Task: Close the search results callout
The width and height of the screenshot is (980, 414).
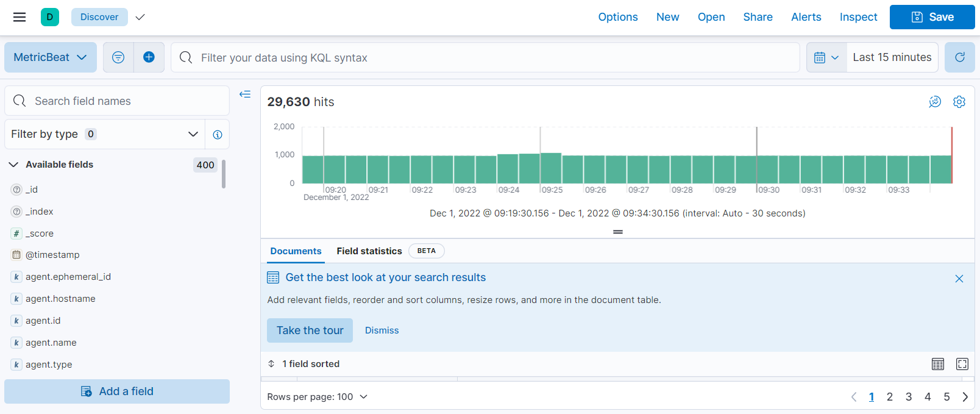Action: (959, 279)
